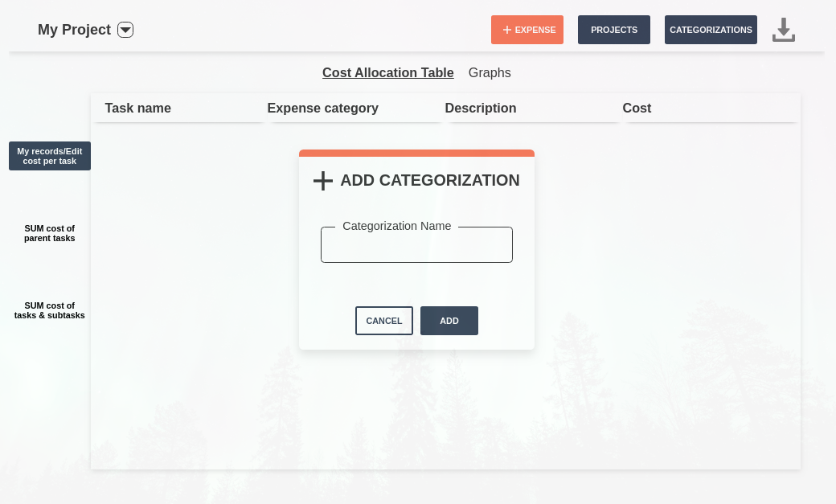Click the Cost column header
Screen dimensions: 836x504
tap(637, 108)
